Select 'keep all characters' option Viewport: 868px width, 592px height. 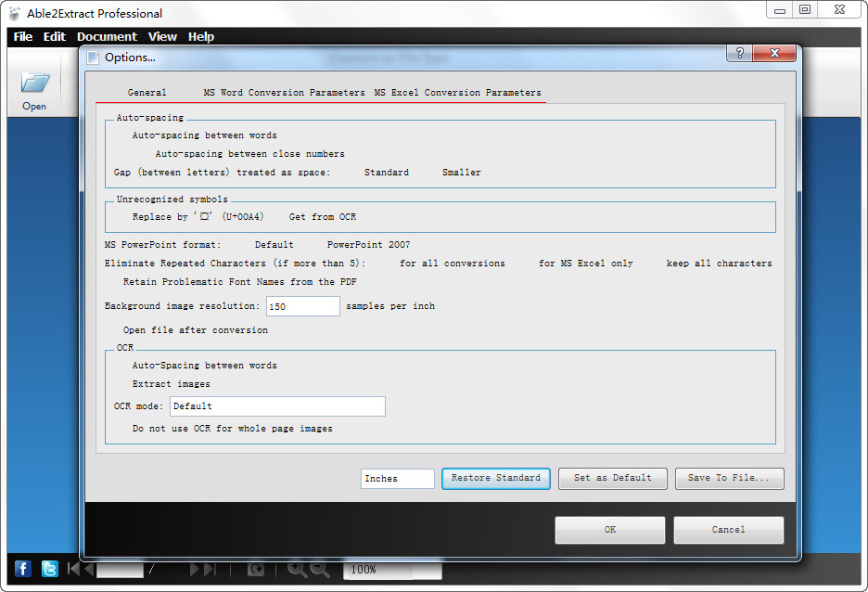tap(719, 263)
